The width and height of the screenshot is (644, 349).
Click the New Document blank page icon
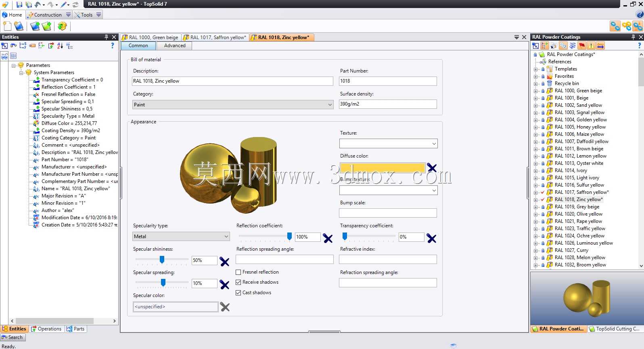7,26
